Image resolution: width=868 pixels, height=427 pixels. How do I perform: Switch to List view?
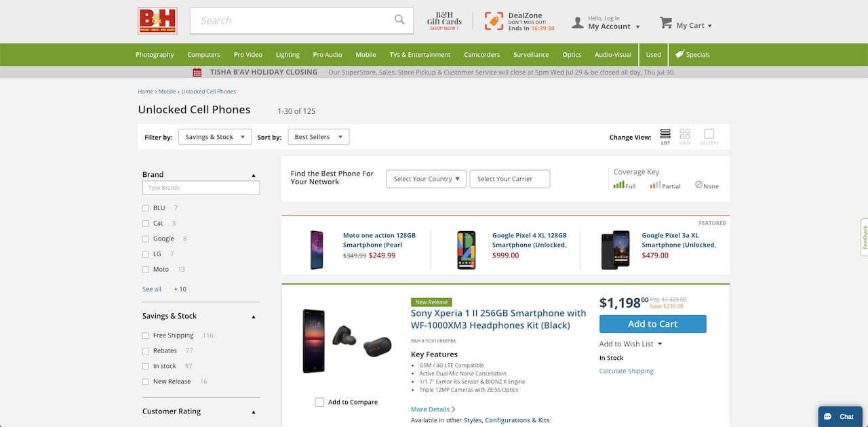[x=665, y=133]
